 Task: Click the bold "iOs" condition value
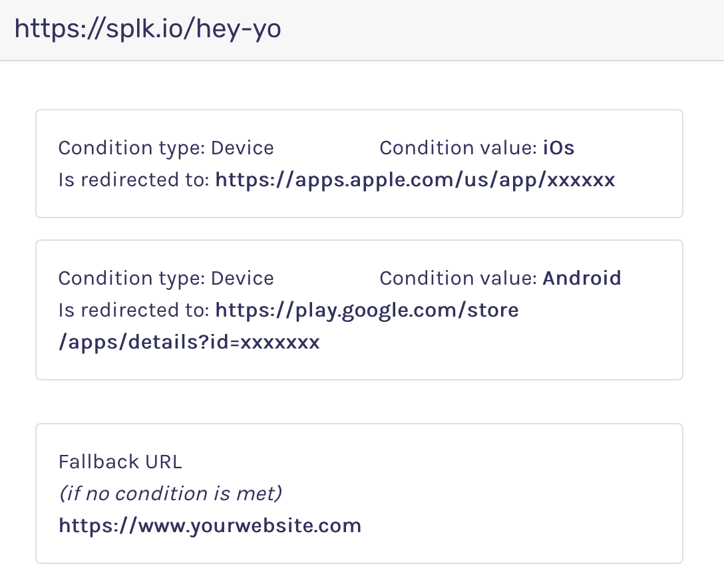(x=558, y=148)
